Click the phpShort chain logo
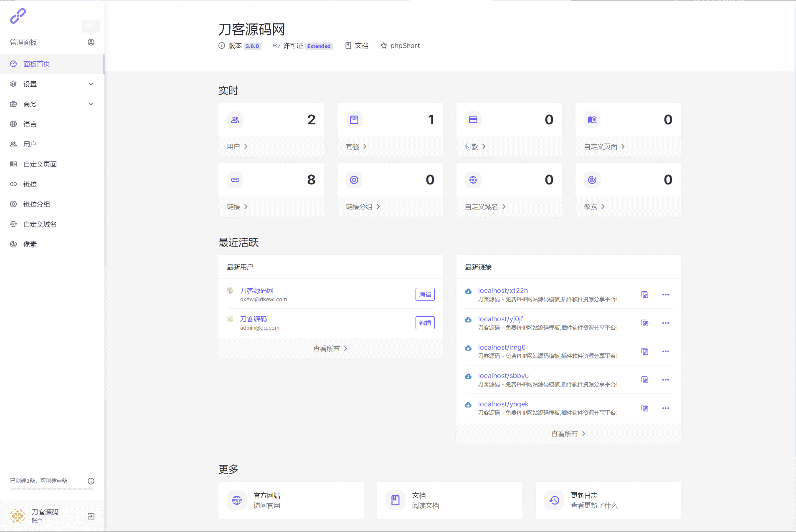Viewport: 796px width, 532px height. coord(18,16)
